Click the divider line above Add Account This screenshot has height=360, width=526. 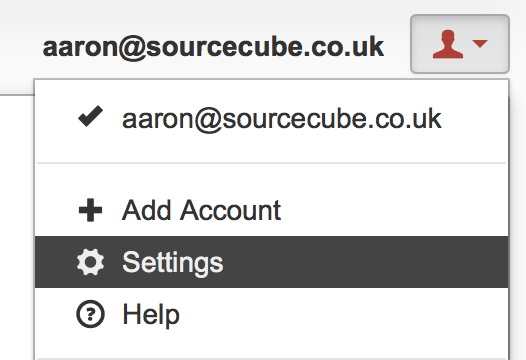(271, 163)
